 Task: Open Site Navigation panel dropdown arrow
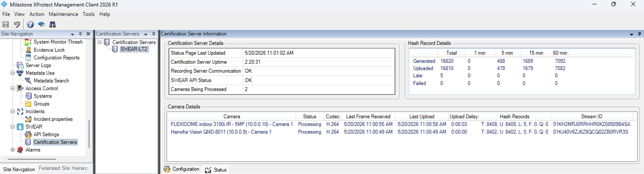pyautogui.click(x=72, y=34)
